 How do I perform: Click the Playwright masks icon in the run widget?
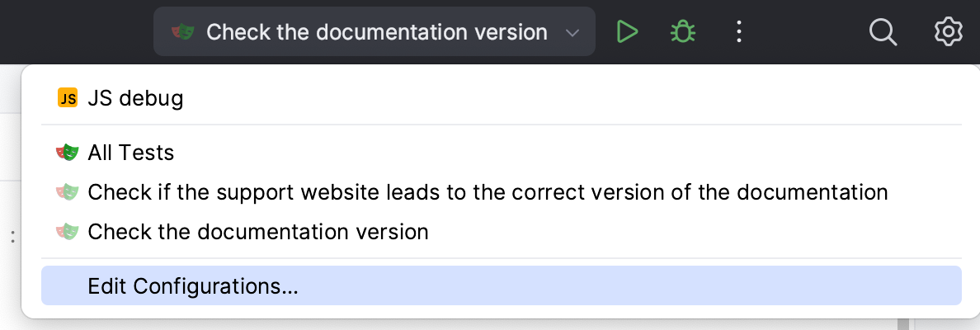pos(182,32)
